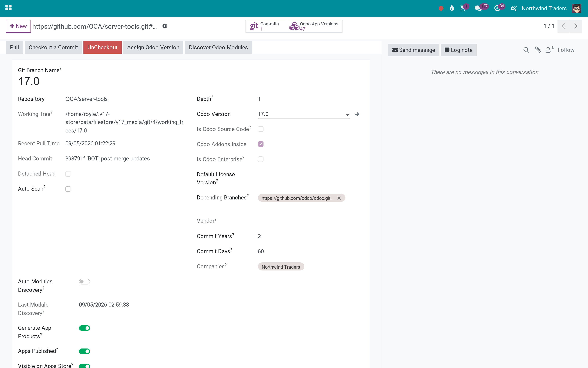The image size is (588, 368).
Task: Click the red UnCheckout button
Action: (103, 47)
